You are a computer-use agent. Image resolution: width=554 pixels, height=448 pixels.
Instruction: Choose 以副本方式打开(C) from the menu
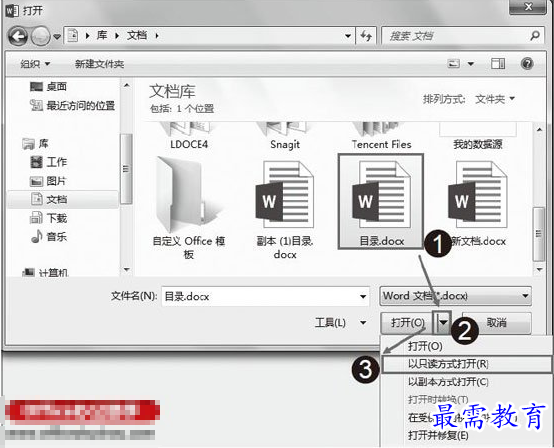point(448,382)
